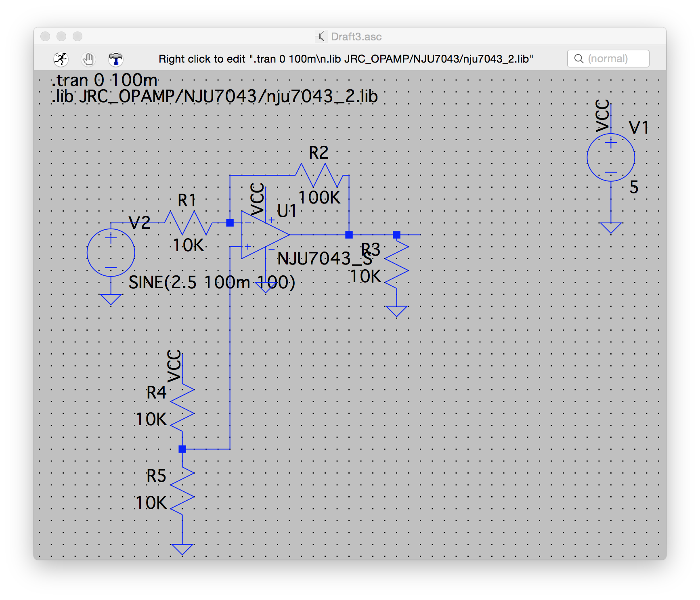Viewport: 700px width, 600px height.
Task: Click the 100K value under R2
Action: click(x=319, y=198)
